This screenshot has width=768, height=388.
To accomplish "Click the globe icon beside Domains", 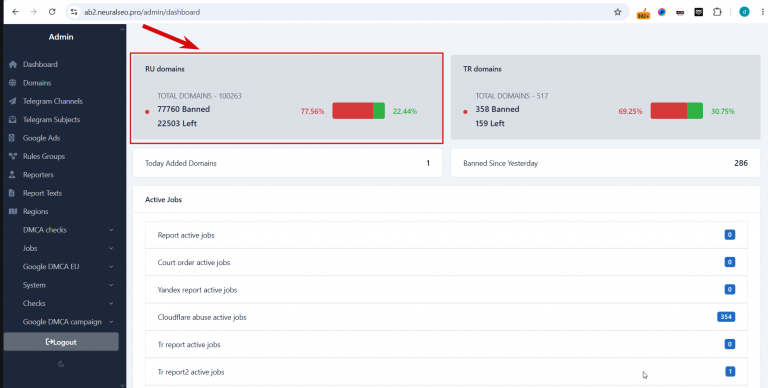I will point(13,83).
